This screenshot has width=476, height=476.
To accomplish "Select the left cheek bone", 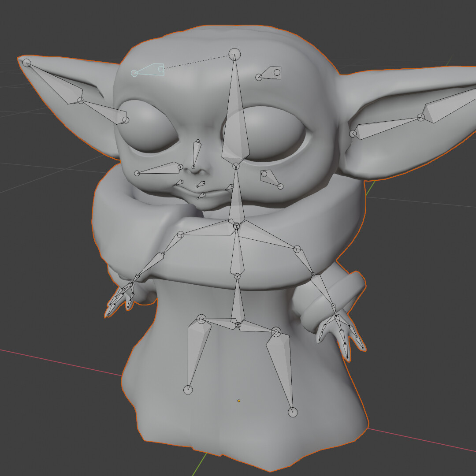I will [x=159, y=171].
